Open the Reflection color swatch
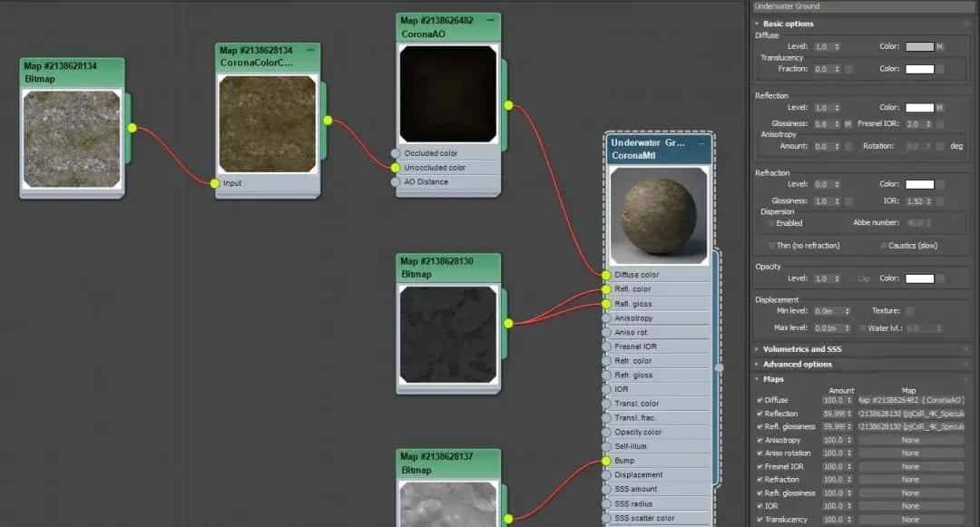 [x=919, y=107]
